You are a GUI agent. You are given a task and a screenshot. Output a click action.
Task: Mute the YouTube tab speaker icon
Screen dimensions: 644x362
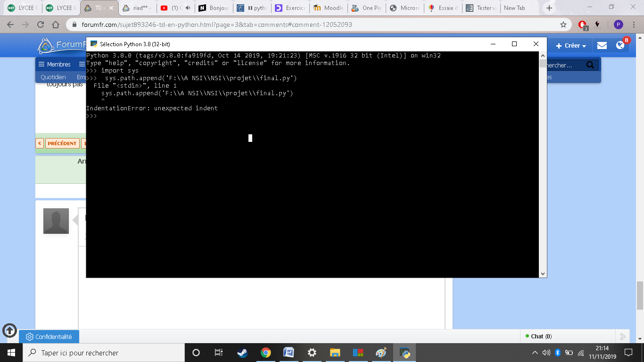(x=188, y=8)
